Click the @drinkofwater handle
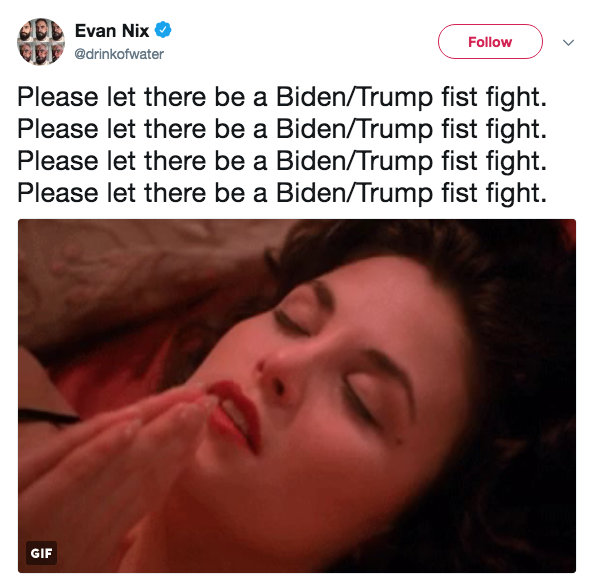The width and height of the screenshot is (603, 586). tap(119, 54)
